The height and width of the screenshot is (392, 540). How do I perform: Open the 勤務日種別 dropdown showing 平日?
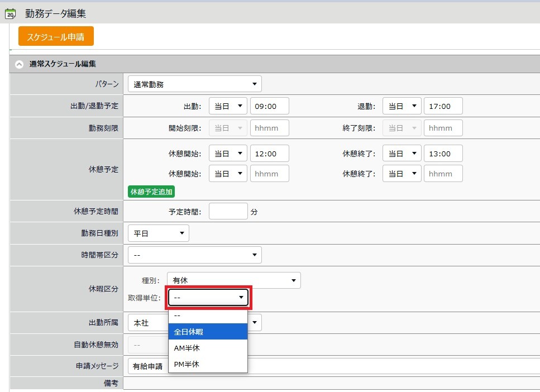(x=158, y=233)
